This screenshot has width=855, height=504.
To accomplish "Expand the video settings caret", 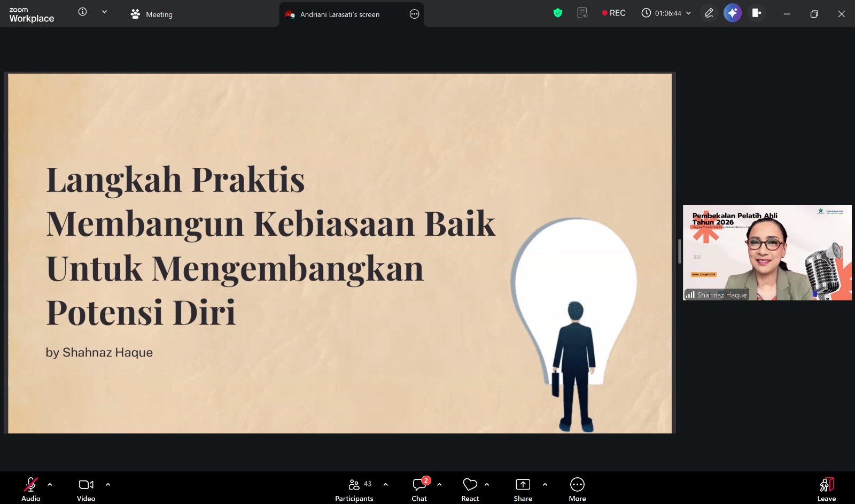I will click(x=108, y=485).
